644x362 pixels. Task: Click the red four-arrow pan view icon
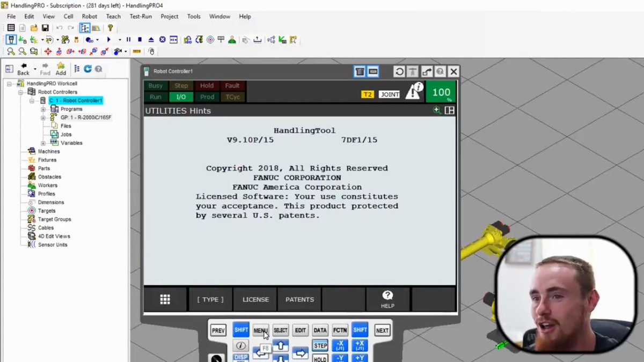pyautogui.click(x=48, y=51)
